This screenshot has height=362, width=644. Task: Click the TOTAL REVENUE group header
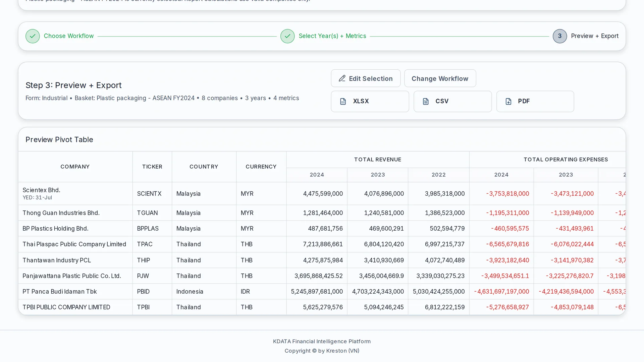click(x=378, y=160)
